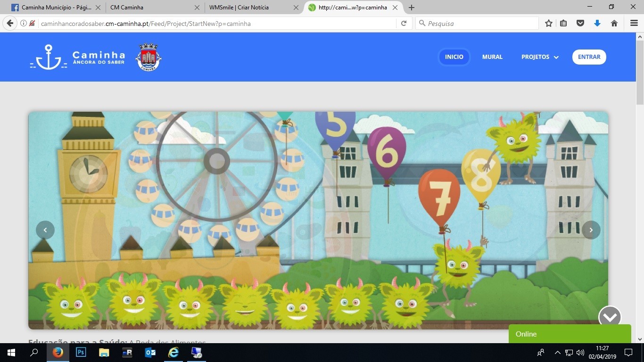Open the Pocket icon in the toolbar
Screen dimensions: 644x362
pyautogui.click(x=580, y=23)
